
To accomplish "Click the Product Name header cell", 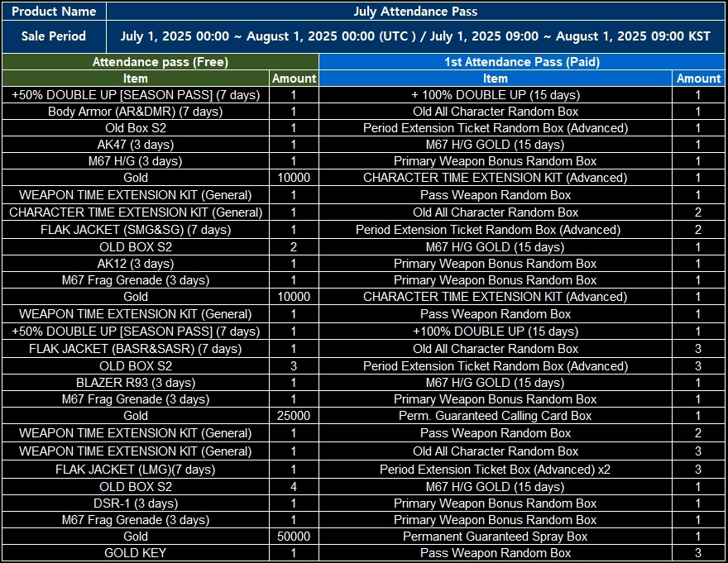I will pos(54,12).
